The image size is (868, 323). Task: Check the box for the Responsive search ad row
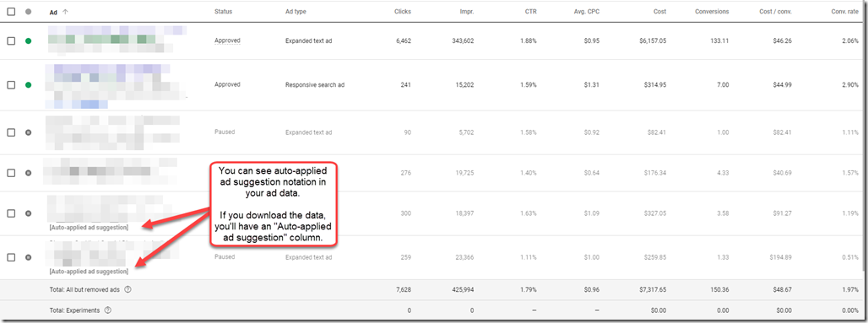click(11, 85)
